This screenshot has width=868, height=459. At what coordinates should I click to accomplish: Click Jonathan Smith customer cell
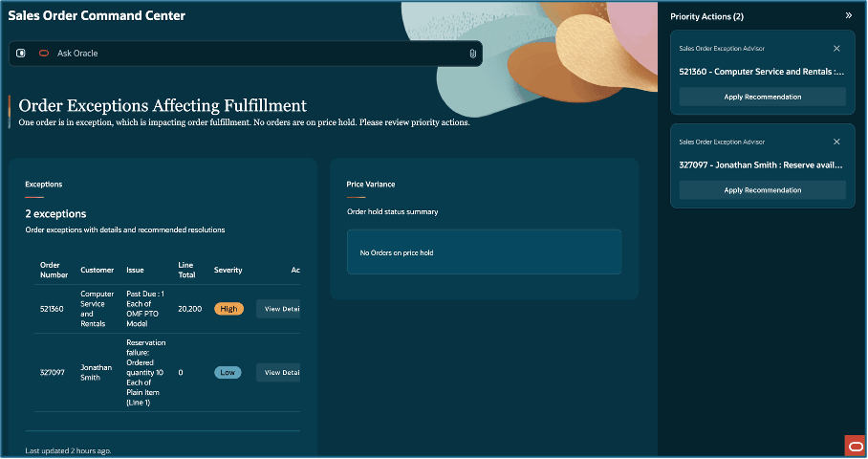tap(96, 373)
